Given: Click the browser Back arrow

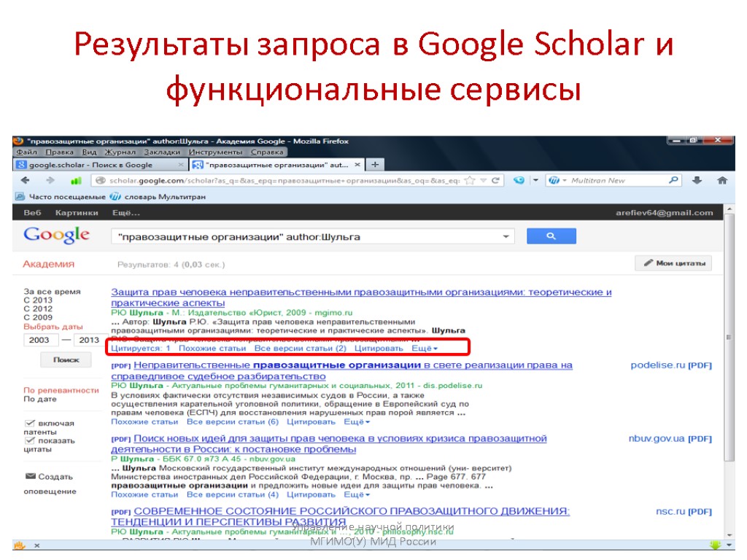Looking at the screenshot, I should point(26,180).
